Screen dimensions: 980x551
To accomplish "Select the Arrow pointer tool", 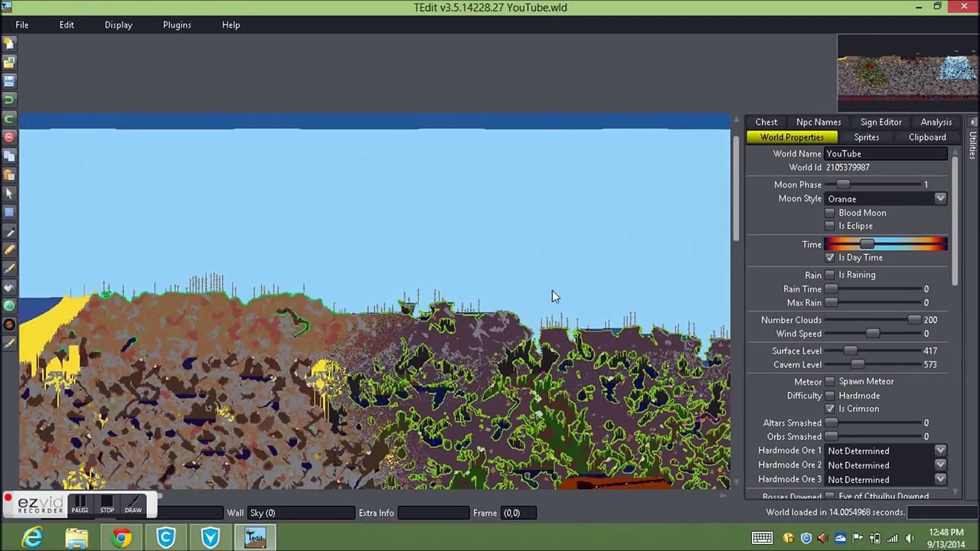I will 9,194.
